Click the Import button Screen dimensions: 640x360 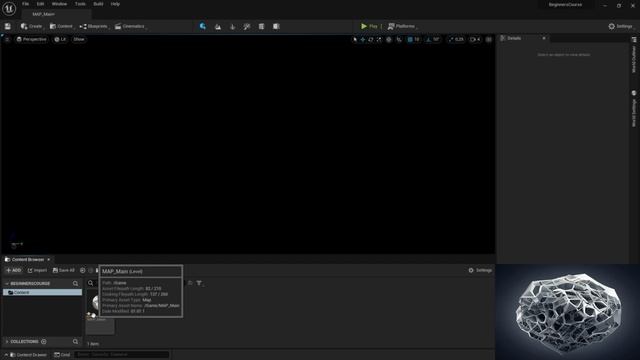(x=37, y=270)
